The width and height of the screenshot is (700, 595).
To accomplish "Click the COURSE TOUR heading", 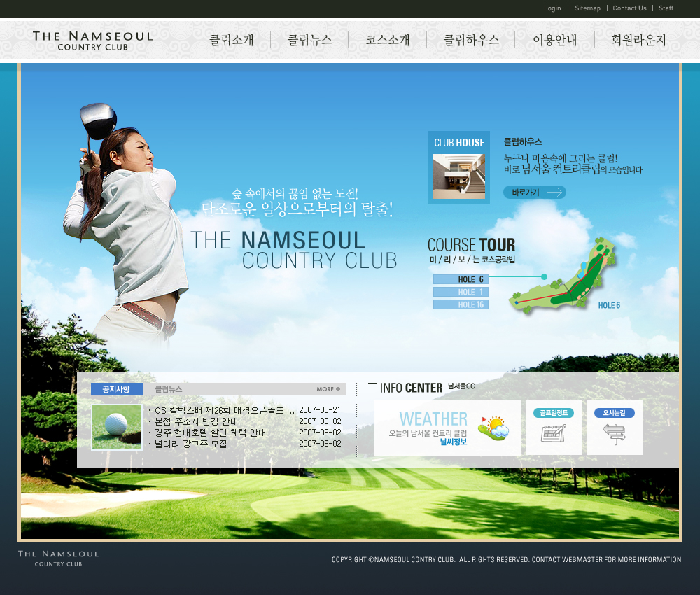I will point(471,245).
